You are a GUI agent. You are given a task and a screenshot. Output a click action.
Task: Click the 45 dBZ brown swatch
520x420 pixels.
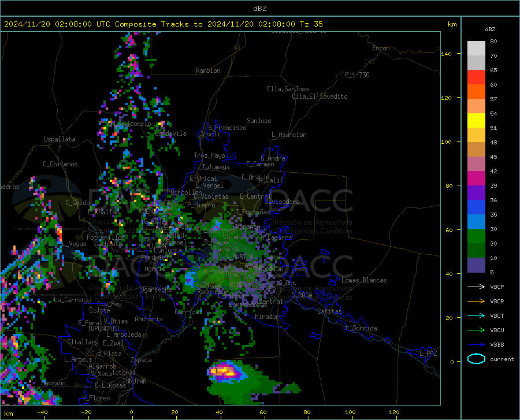[476, 150]
